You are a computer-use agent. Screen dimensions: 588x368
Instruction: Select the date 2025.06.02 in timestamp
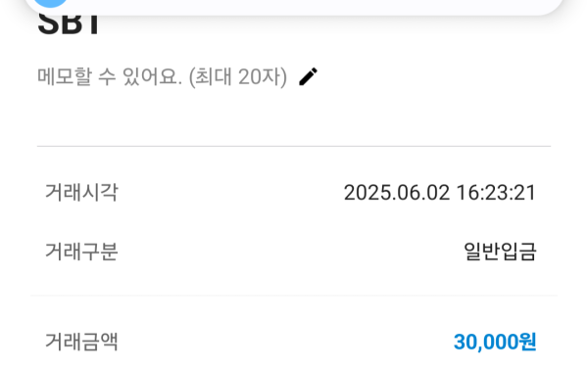[x=397, y=193]
